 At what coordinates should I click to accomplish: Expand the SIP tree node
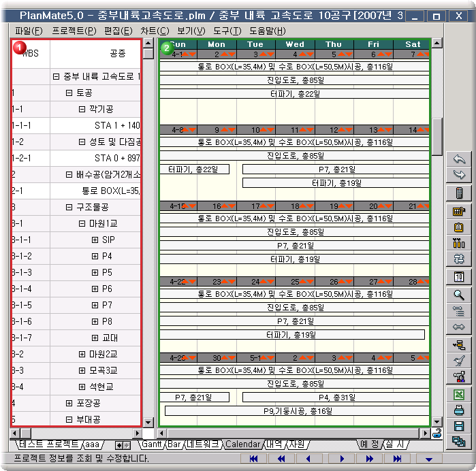point(95,240)
